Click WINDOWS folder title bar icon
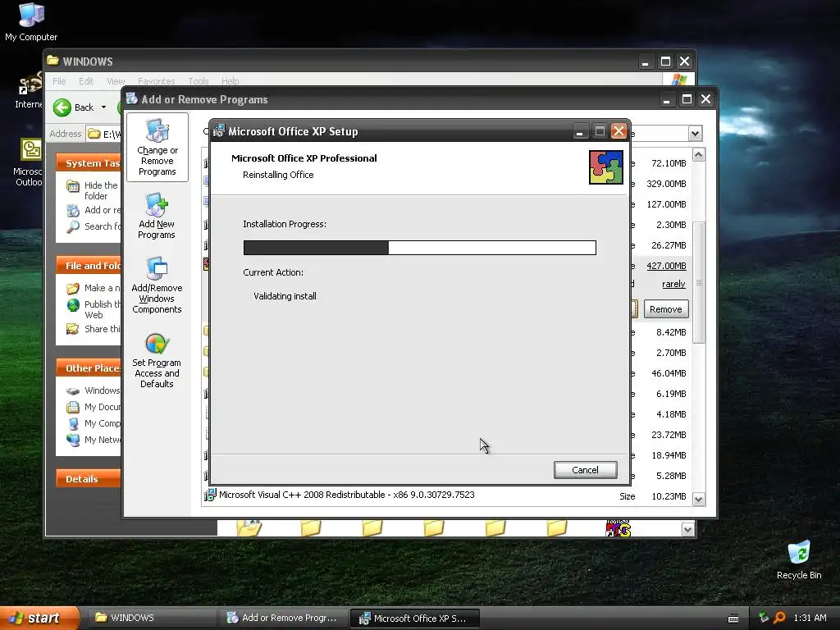Screen dimensions: 840x630 pyautogui.click(x=52, y=61)
